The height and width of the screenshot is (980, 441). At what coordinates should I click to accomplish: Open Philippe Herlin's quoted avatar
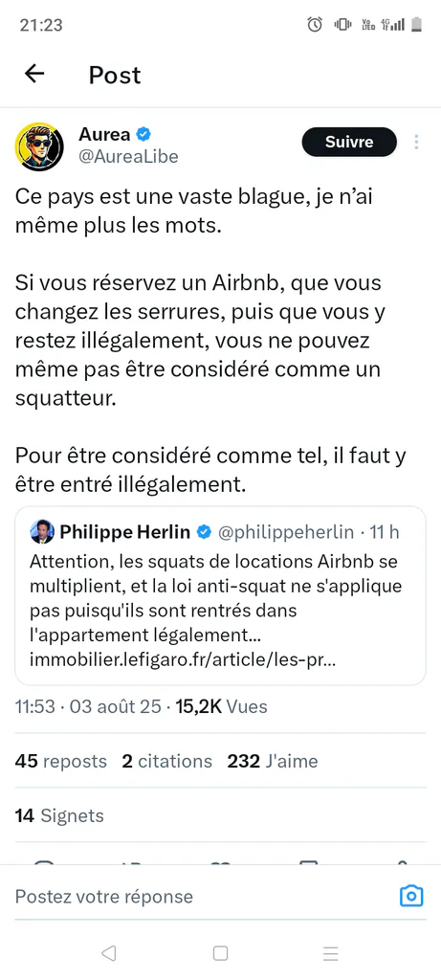[x=42, y=531]
